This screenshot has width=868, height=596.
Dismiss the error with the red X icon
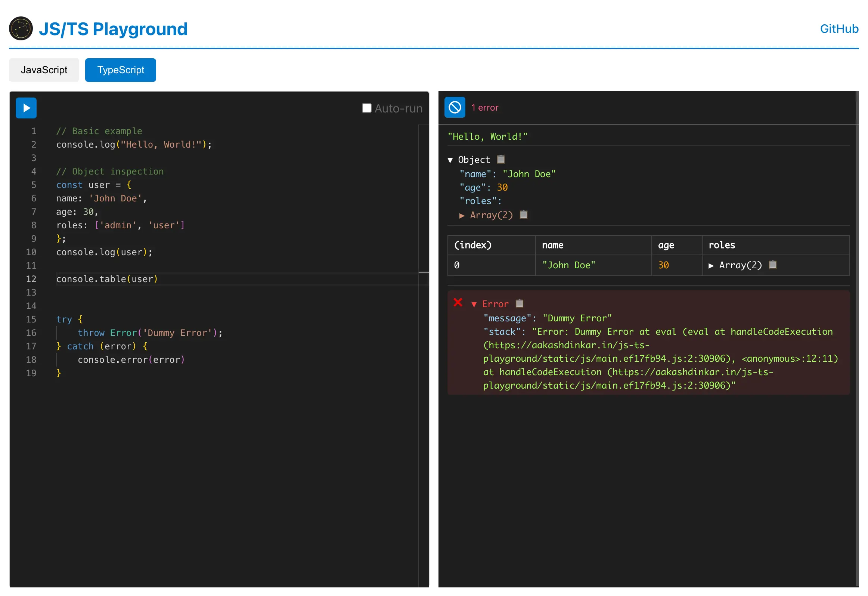pos(458,303)
